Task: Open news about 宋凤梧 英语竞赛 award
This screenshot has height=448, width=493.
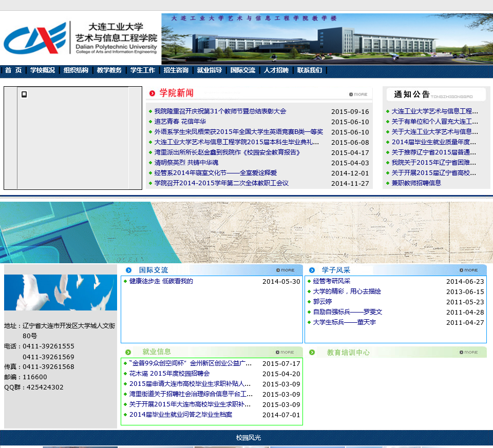Action: (x=239, y=132)
